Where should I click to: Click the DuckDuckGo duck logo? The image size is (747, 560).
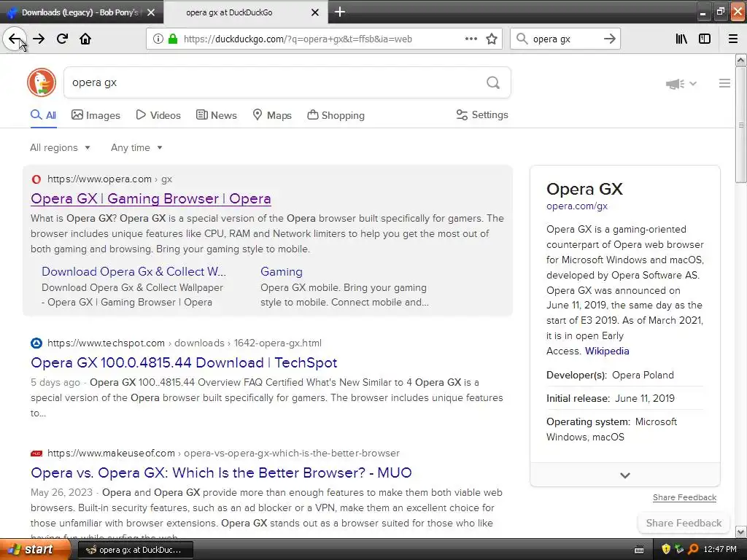click(42, 82)
